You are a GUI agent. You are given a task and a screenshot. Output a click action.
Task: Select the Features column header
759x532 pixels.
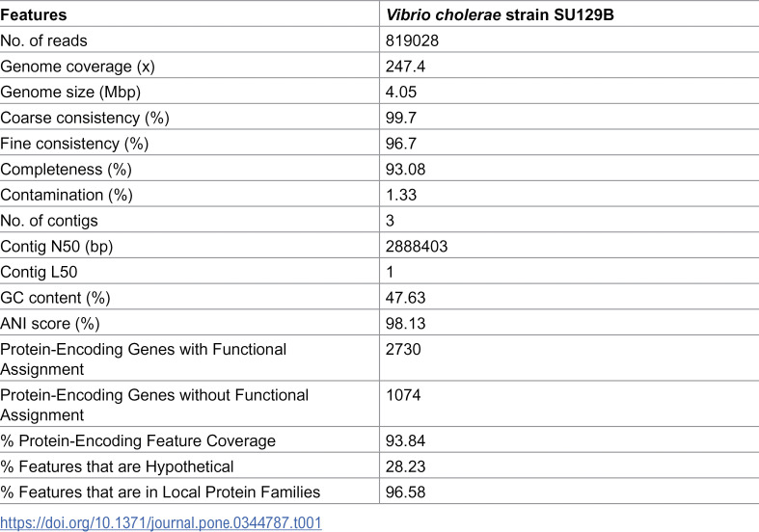coord(34,15)
